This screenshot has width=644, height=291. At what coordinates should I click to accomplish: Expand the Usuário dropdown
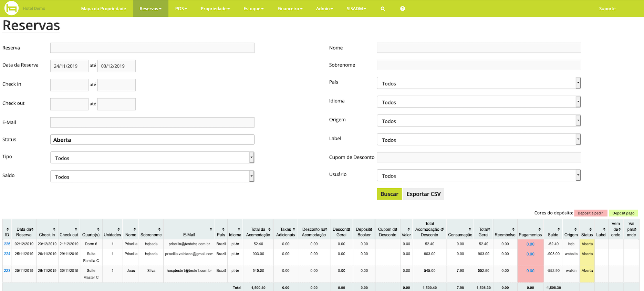point(479,175)
